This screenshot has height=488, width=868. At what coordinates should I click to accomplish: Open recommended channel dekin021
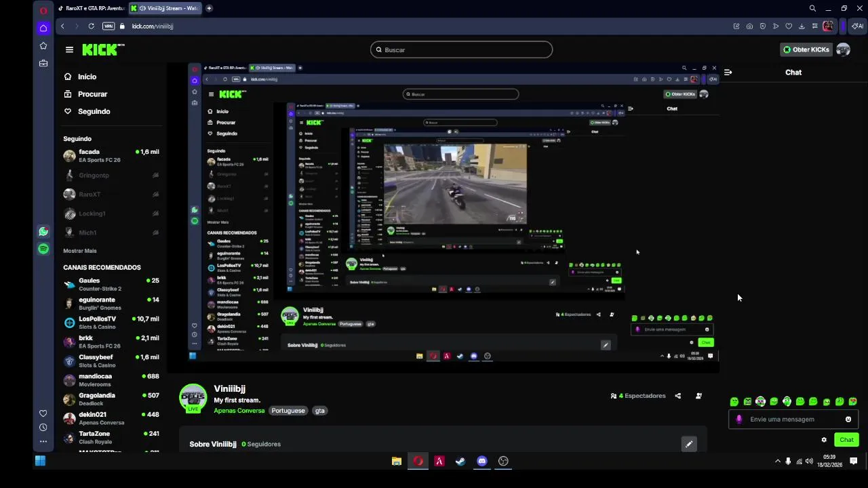[111, 418]
